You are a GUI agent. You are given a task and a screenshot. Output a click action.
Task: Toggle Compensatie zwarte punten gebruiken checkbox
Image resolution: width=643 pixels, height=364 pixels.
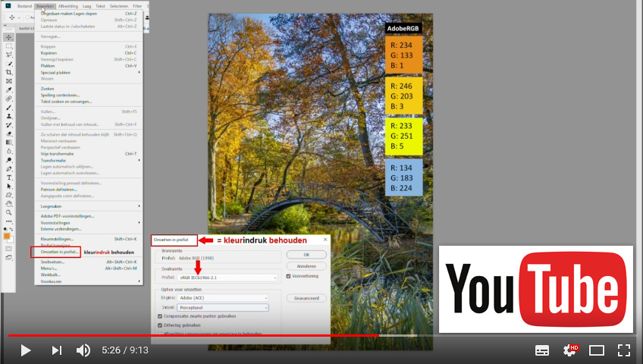(x=159, y=316)
